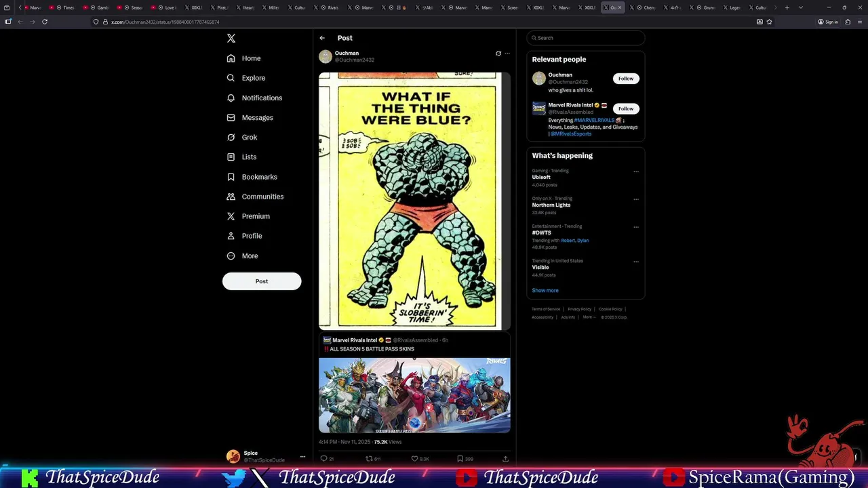Viewport: 868px width, 488px height.
Task: Open options for the Visible trend
Action: click(636, 262)
